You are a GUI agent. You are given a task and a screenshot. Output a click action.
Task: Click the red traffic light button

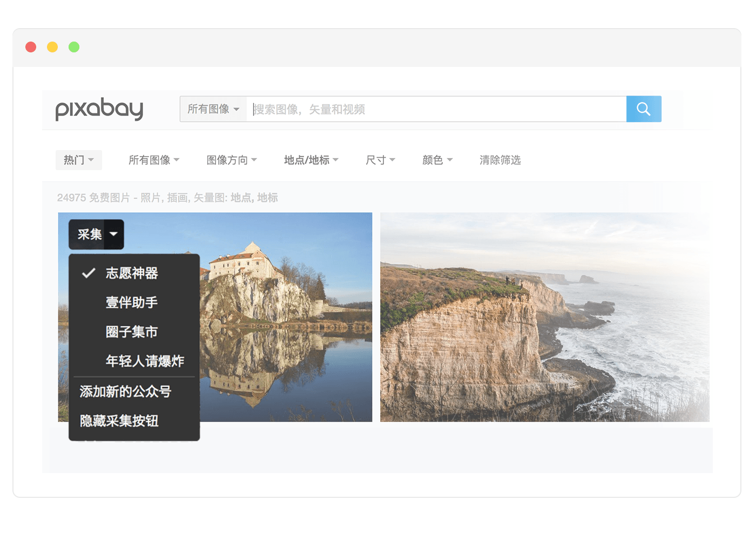click(x=31, y=47)
